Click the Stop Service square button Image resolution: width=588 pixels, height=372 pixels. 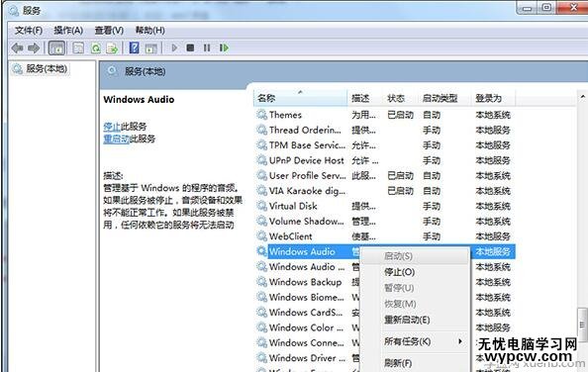(x=190, y=47)
